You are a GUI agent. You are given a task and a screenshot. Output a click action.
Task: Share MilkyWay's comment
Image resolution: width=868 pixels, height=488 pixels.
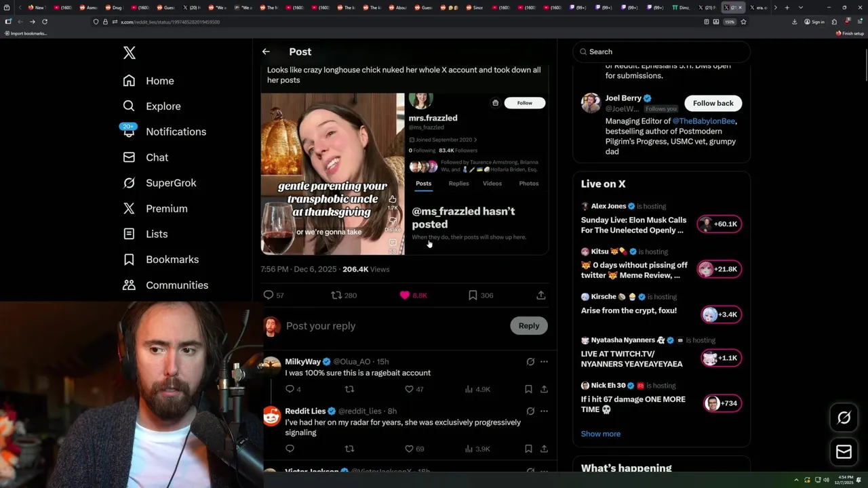pos(544,389)
